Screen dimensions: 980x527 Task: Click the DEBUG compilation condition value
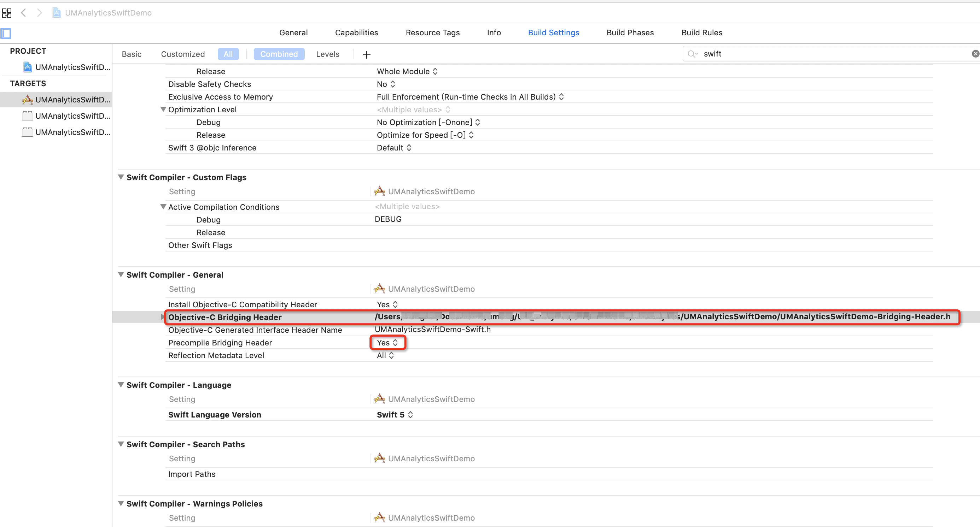pos(388,219)
